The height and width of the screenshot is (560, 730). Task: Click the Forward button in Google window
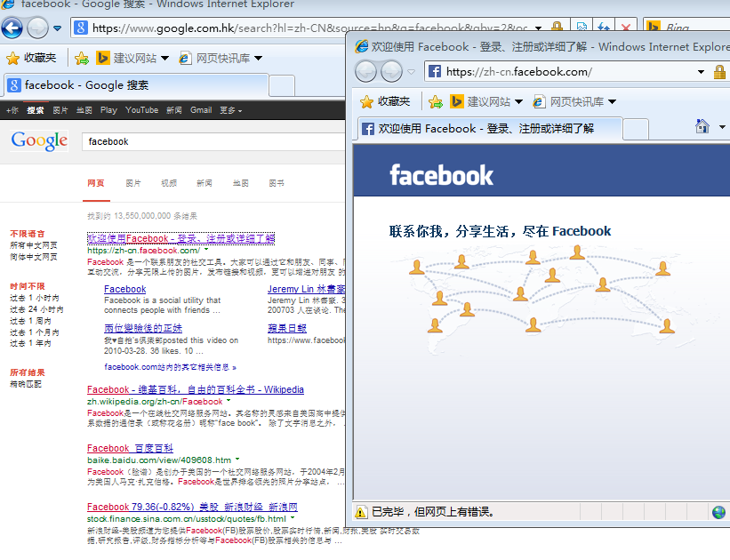tap(37, 28)
